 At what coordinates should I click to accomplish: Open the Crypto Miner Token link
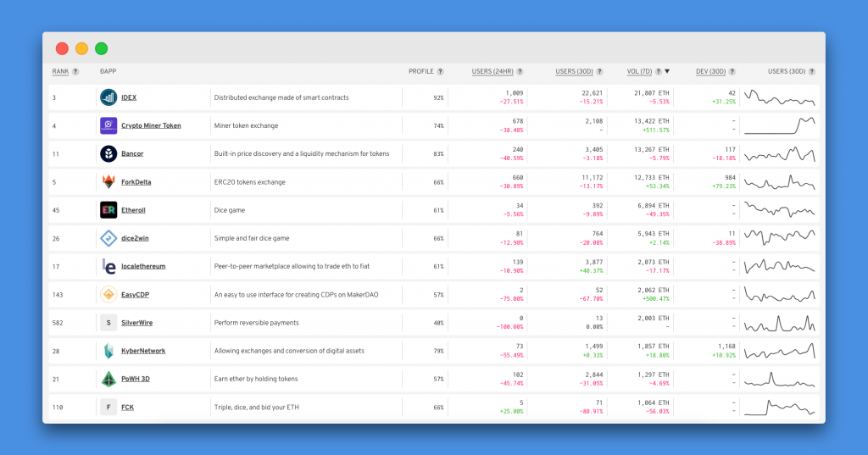click(x=151, y=125)
